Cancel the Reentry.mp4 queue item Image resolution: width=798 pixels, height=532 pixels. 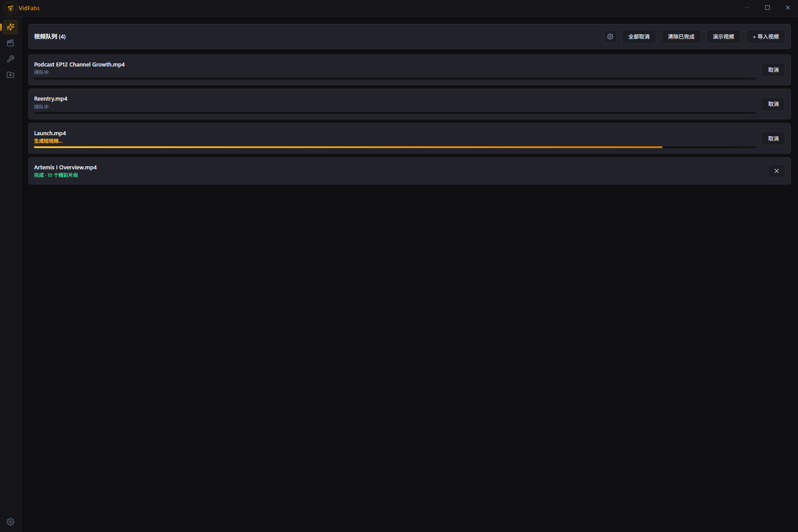click(773, 104)
